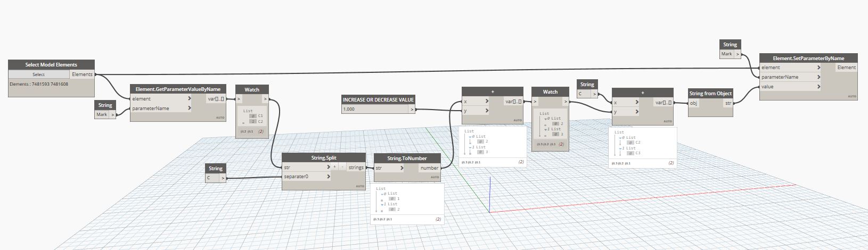Click output port of String node feeding separater0
Viewport: 868px width, 250px height.
(223, 178)
